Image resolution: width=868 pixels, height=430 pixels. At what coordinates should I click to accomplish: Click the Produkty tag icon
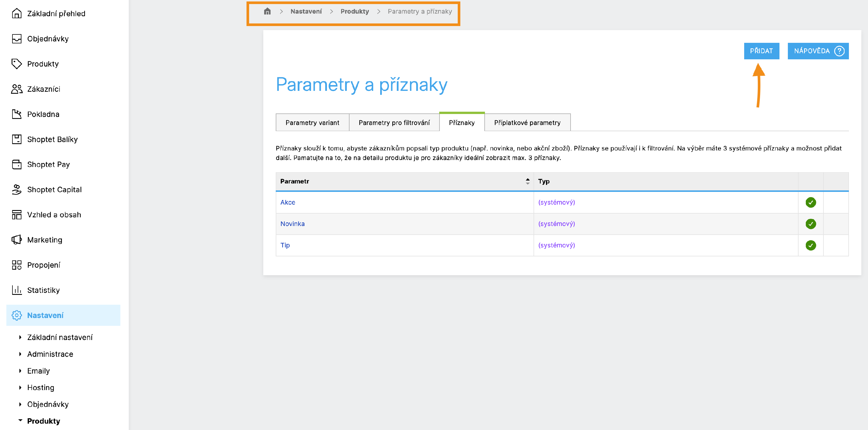(16, 64)
